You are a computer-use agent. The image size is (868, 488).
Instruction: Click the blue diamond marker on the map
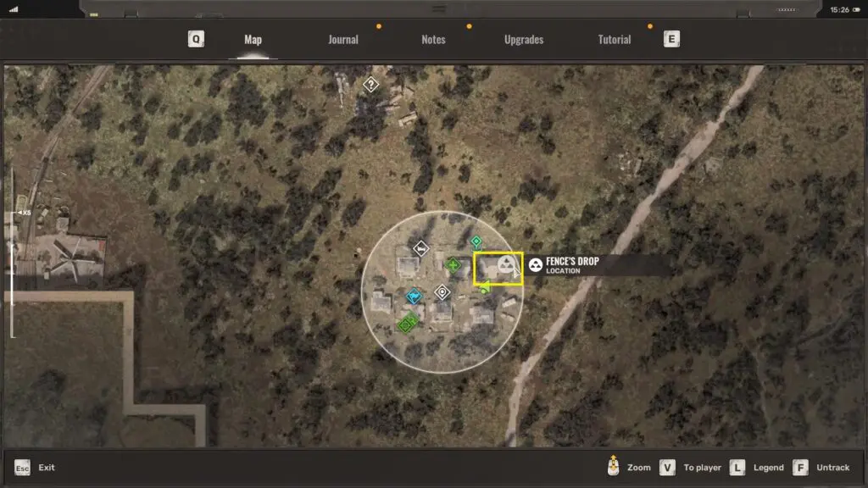(x=414, y=296)
